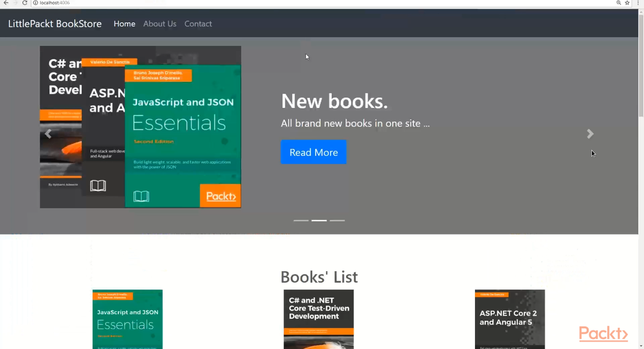
Task: Click the Books' List heading
Action: click(x=319, y=277)
